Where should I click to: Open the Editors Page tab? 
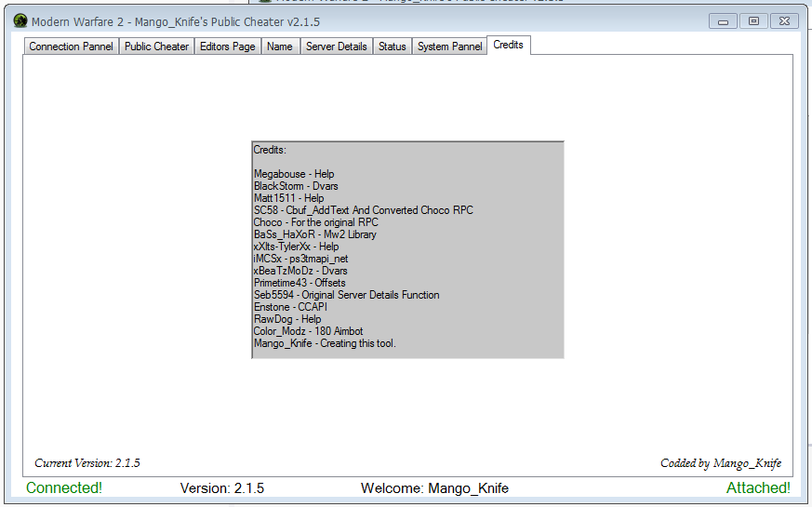(227, 47)
